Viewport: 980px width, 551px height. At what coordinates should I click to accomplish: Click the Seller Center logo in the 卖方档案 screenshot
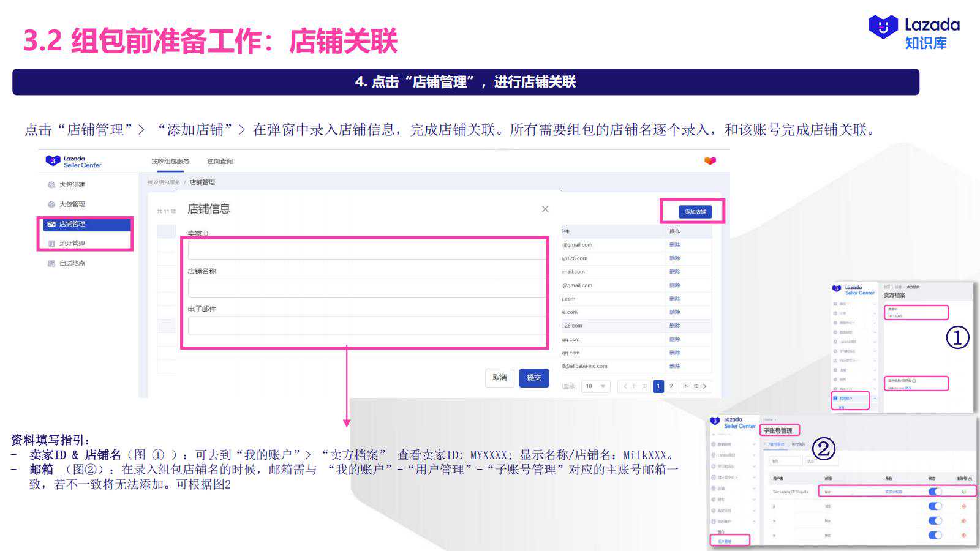(x=854, y=290)
